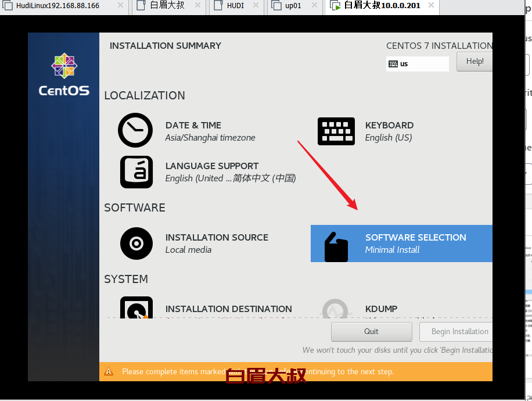
Task: Click the Local media text
Action: [x=188, y=250]
